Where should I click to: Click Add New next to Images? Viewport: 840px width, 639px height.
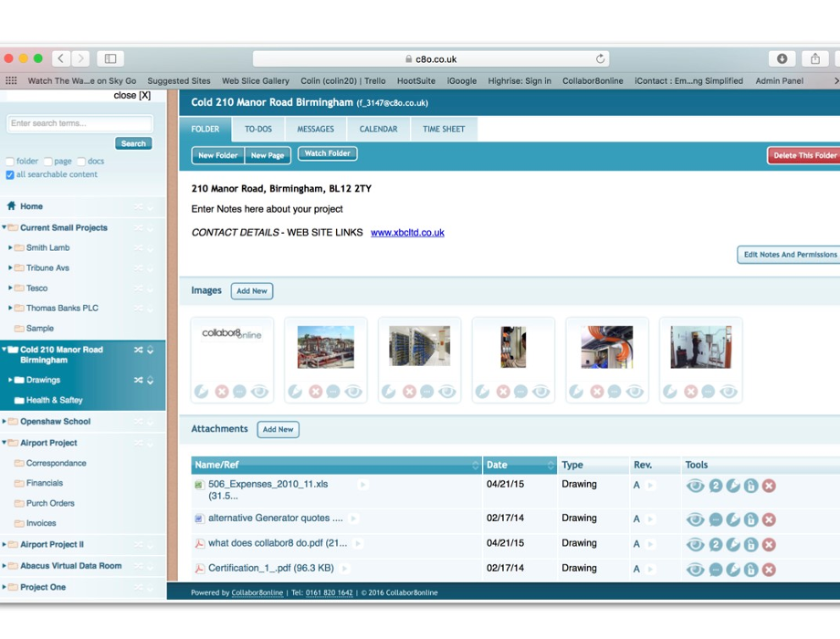[x=252, y=291]
